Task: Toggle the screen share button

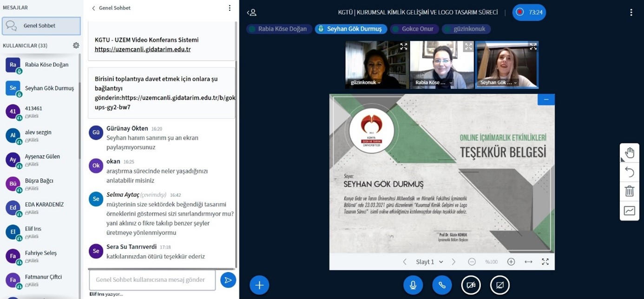Action: coord(500,285)
